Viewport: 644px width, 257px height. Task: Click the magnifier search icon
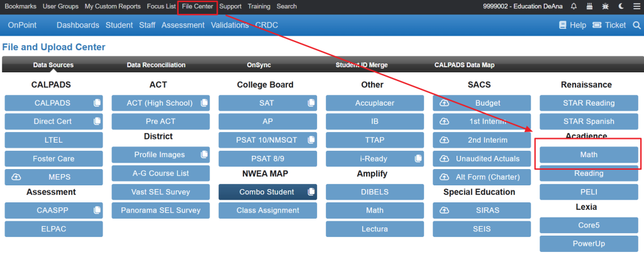pos(636,25)
